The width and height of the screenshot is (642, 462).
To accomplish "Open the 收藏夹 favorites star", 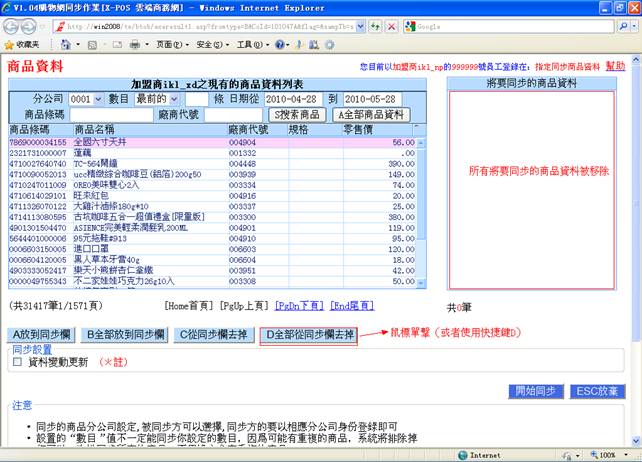I will [x=20, y=45].
